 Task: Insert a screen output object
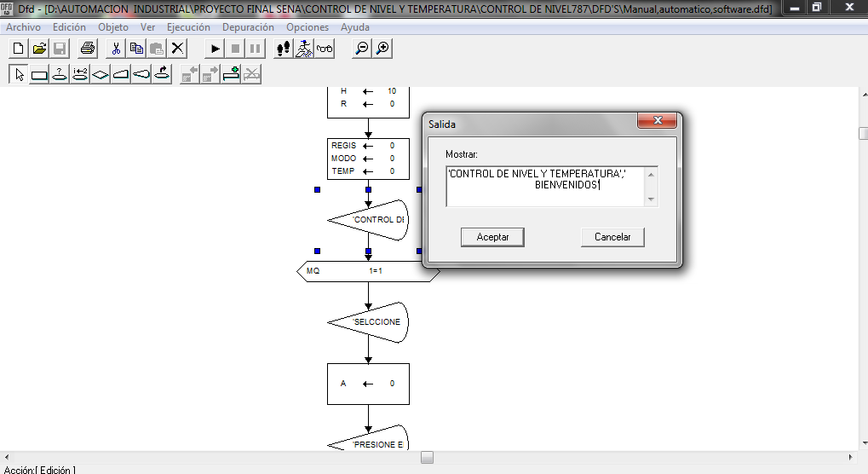tap(141, 74)
